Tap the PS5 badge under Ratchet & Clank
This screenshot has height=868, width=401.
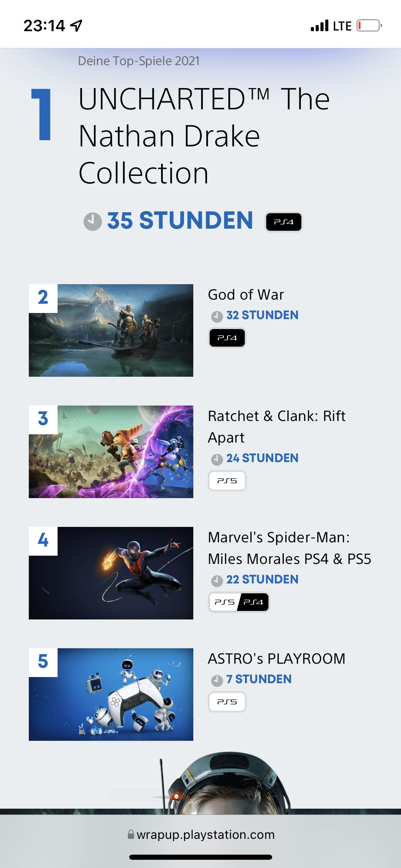pyautogui.click(x=227, y=481)
